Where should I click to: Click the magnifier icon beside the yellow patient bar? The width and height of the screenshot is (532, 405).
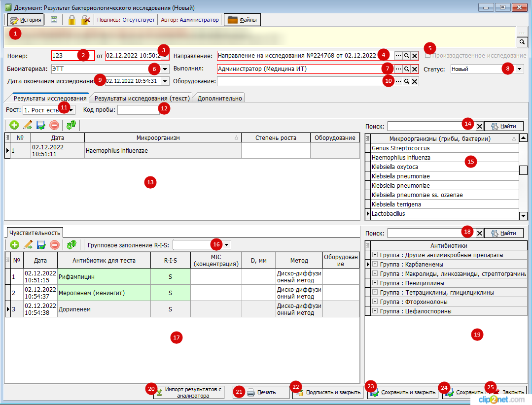coord(522,42)
